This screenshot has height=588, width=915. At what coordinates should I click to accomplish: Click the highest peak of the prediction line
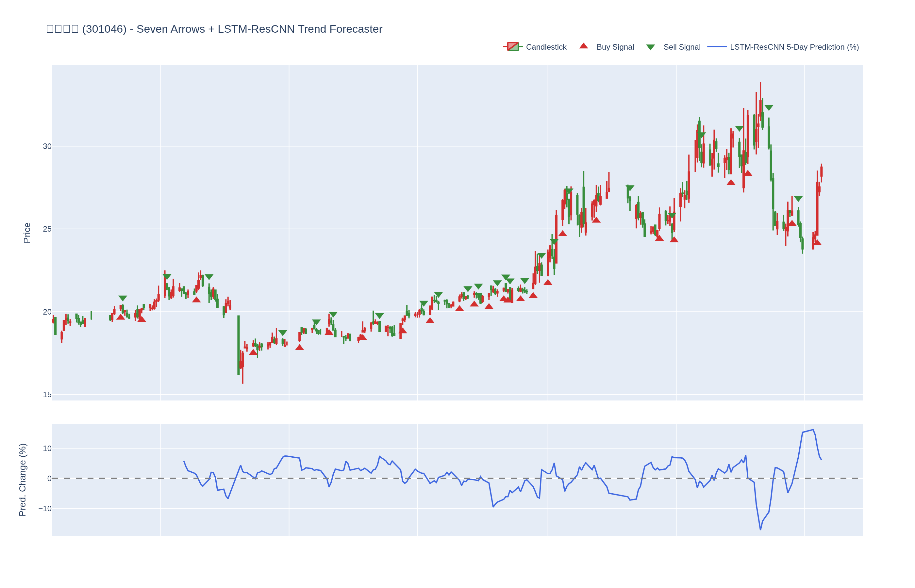[x=813, y=430]
